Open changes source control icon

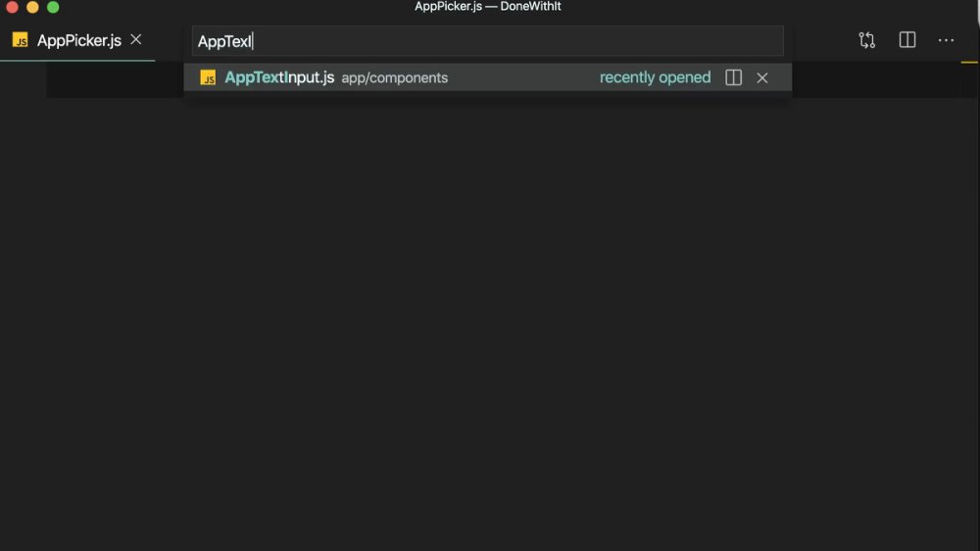click(867, 40)
